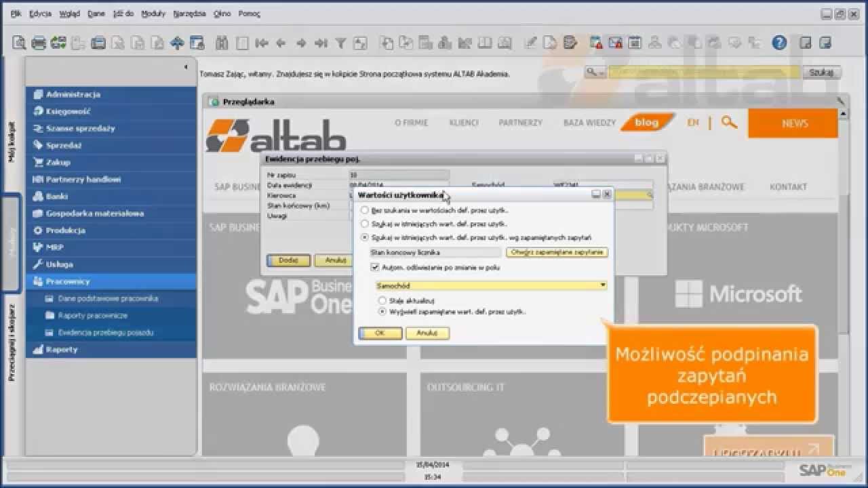Click the Launch Application blue arrow icon
868x488 pixels.
[x=177, y=43]
